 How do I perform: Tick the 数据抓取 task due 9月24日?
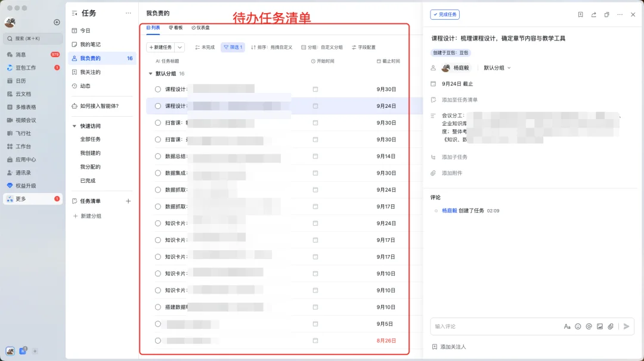(157, 190)
